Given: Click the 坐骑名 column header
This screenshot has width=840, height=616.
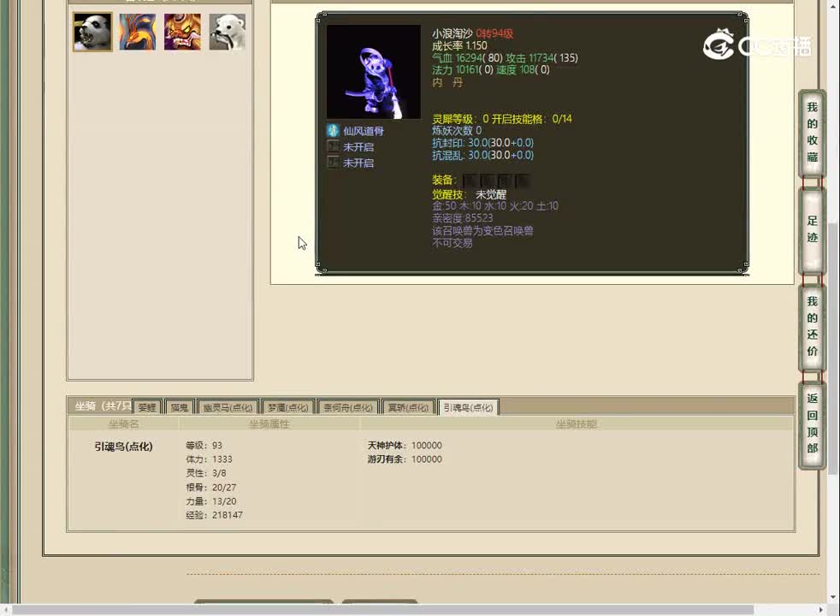Looking at the screenshot, I should 124,423.
